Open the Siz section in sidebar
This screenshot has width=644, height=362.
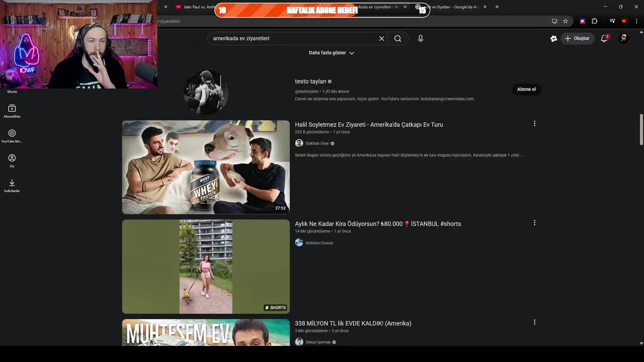click(12, 161)
